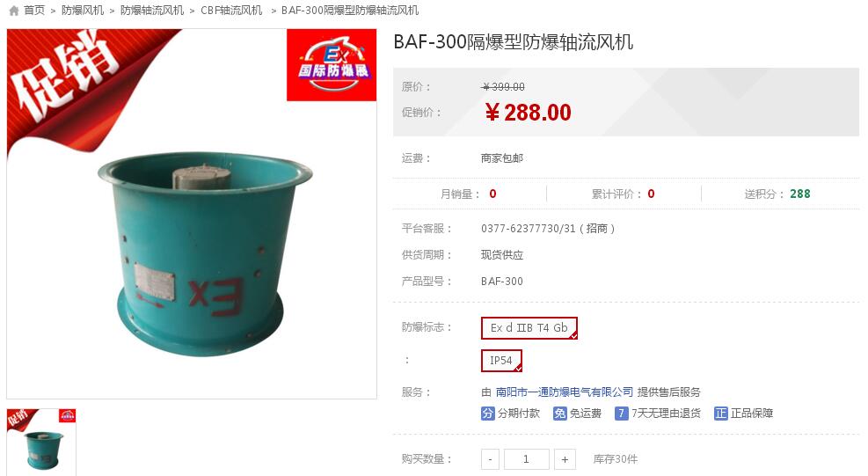Increase purchase quantity with plus button
Screen dimensions: 868x476
565,459
